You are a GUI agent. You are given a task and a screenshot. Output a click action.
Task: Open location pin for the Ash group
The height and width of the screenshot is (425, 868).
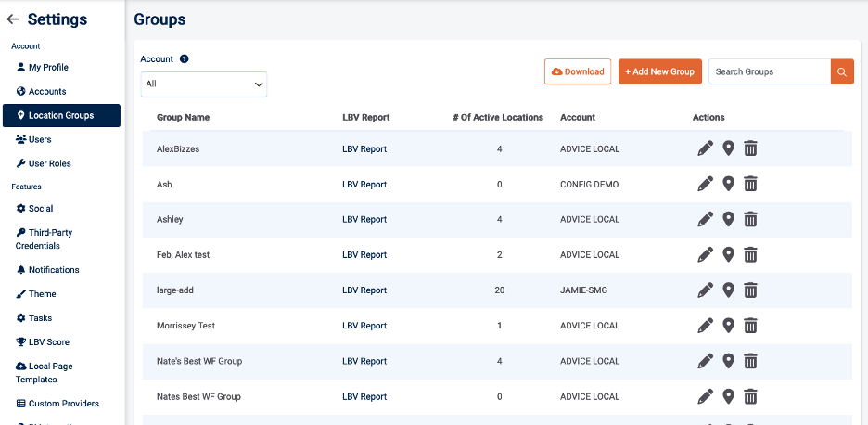729,184
